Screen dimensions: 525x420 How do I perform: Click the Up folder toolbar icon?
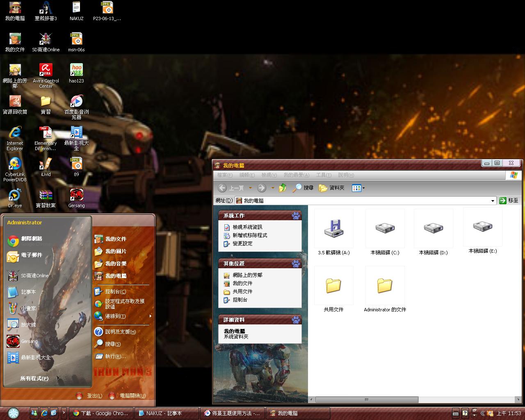coord(283,188)
